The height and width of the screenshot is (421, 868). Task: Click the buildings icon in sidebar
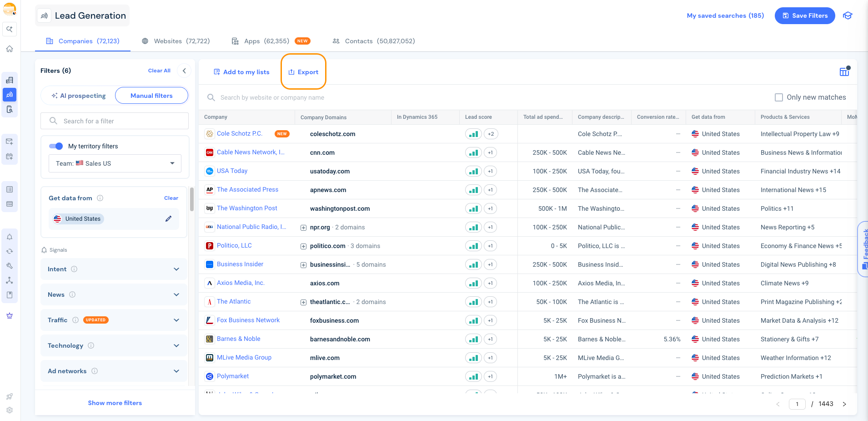tap(10, 80)
